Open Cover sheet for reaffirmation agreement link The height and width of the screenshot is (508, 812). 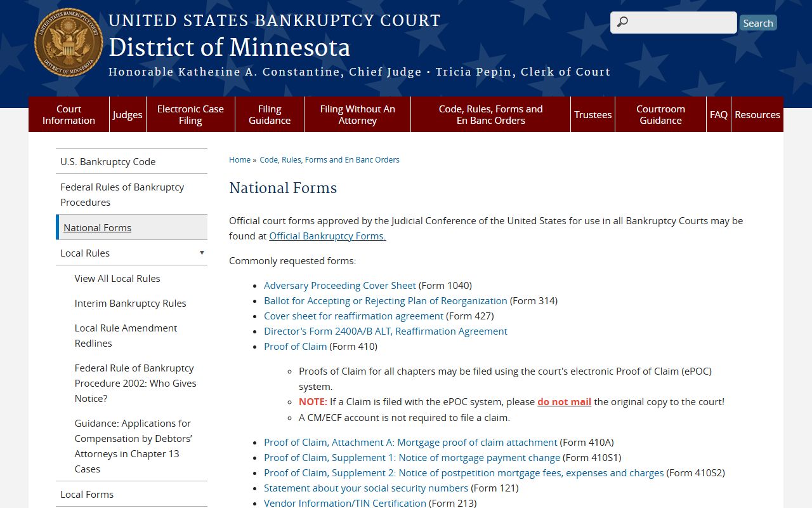pos(353,316)
